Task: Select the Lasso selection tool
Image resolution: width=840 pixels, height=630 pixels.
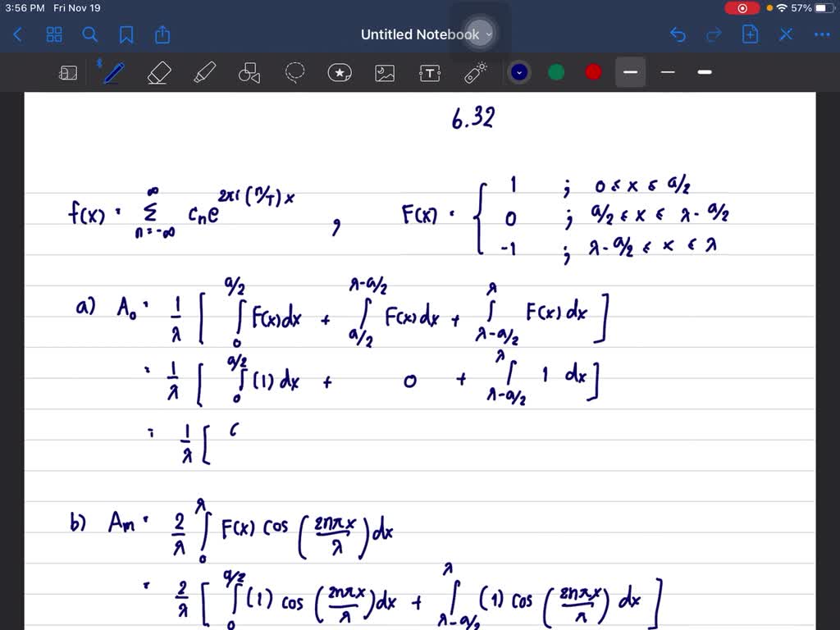Action: (x=294, y=72)
